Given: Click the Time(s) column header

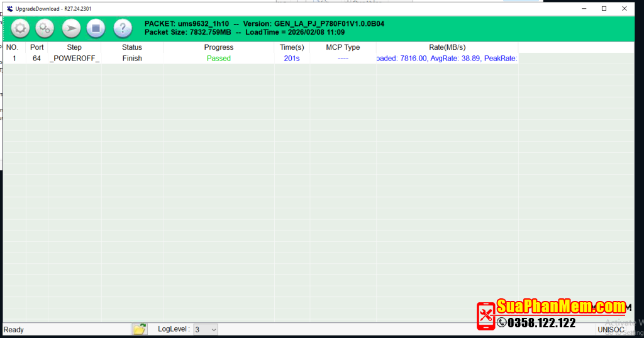Looking at the screenshot, I should pos(292,47).
